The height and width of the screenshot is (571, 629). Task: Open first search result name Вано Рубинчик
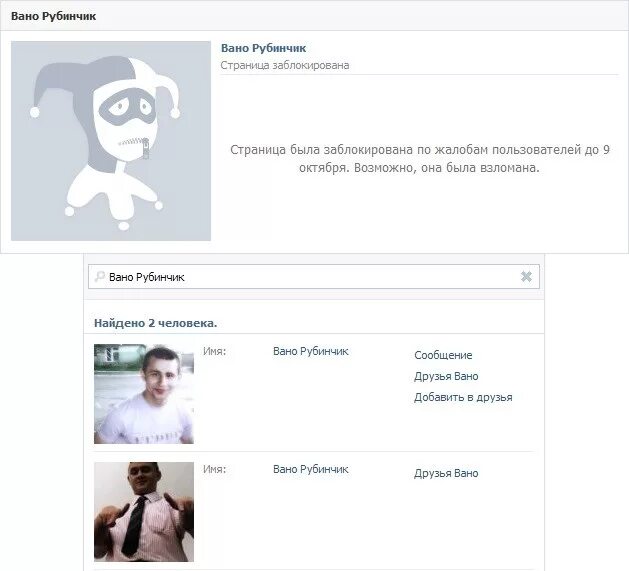(x=310, y=352)
